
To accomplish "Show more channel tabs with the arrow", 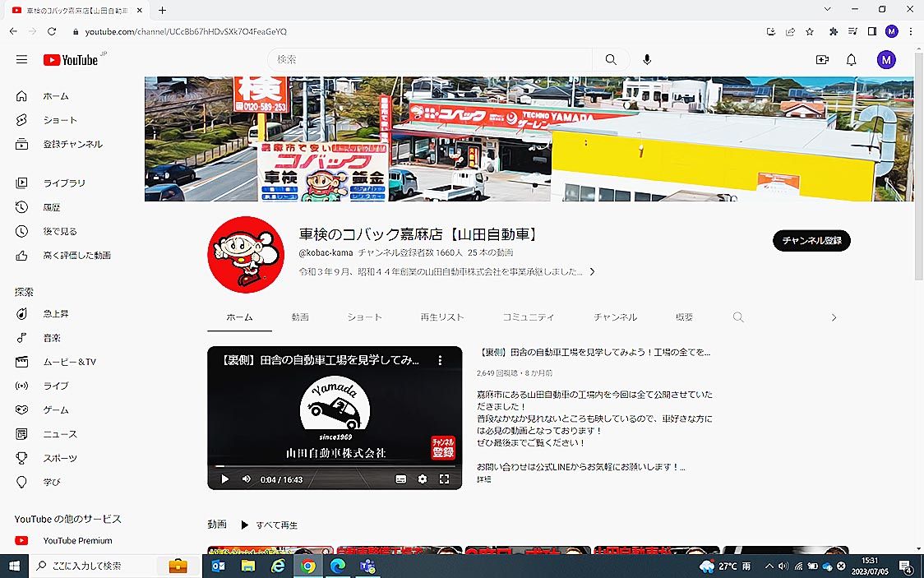I will pos(834,317).
